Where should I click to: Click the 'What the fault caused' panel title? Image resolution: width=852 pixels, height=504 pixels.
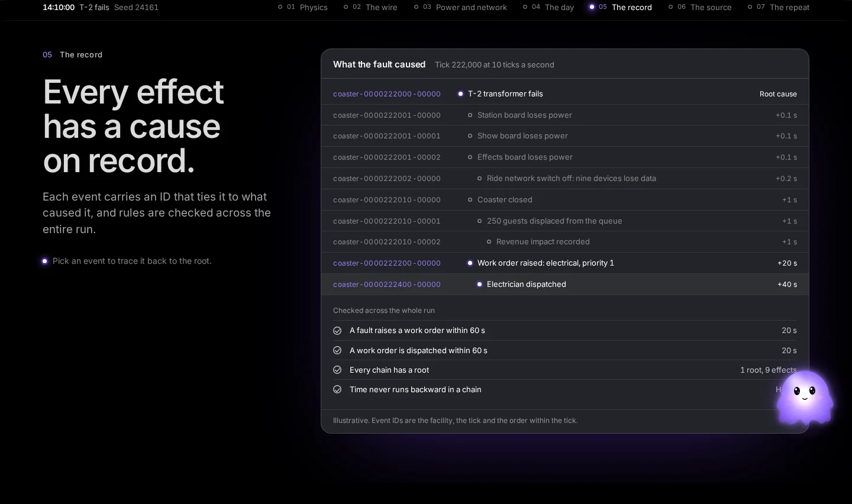click(379, 64)
